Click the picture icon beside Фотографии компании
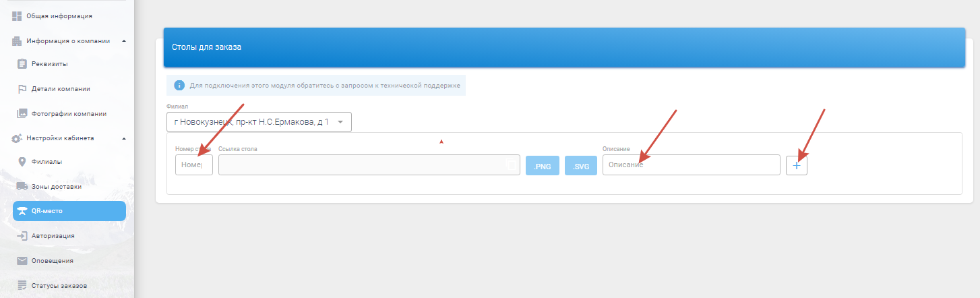The height and width of the screenshot is (298, 980). click(x=22, y=113)
